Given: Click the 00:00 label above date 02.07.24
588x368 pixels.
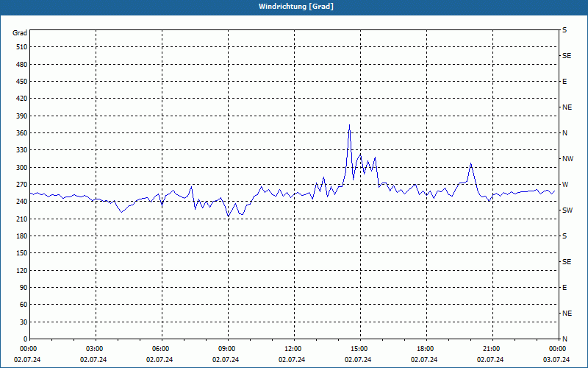Looking at the screenshot, I should [x=28, y=349].
